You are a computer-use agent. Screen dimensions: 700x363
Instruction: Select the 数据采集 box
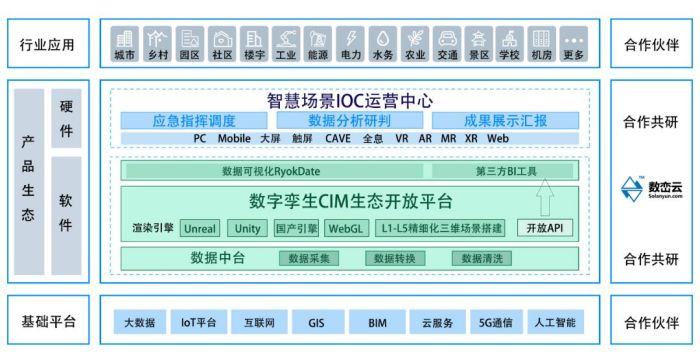[x=308, y=258]
